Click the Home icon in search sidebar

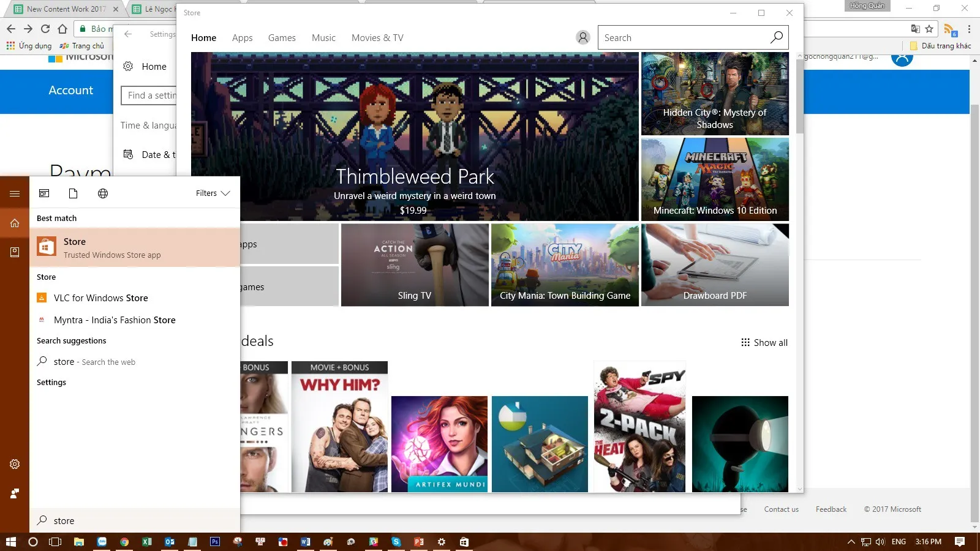point(15,223)
